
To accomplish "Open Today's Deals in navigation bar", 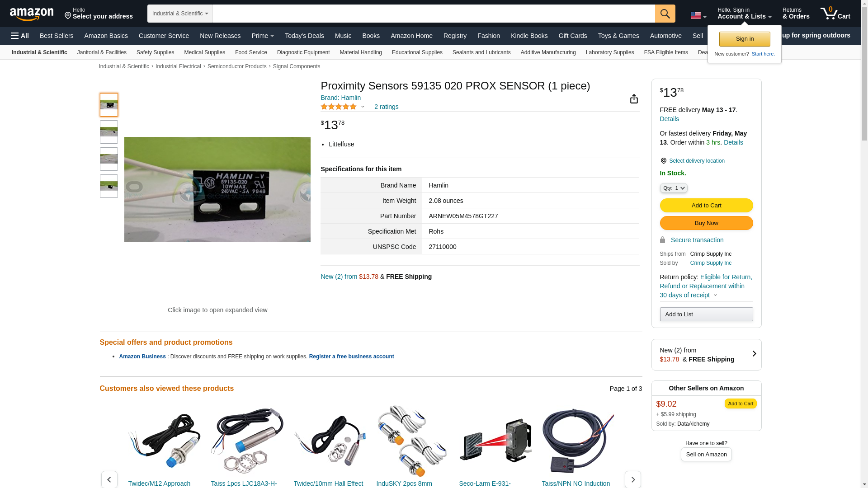I will click(x=304, y=36).
